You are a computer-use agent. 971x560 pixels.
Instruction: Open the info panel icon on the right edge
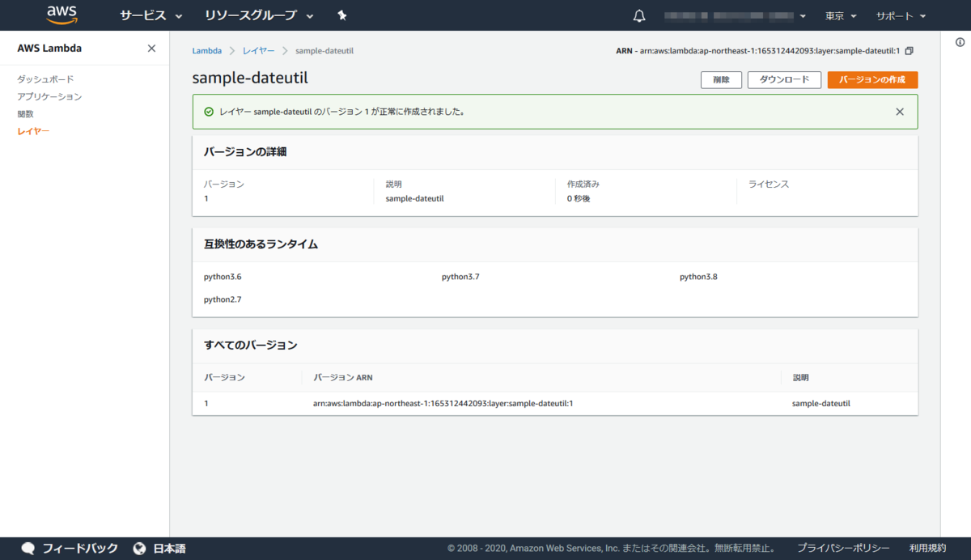pos(960,42)
